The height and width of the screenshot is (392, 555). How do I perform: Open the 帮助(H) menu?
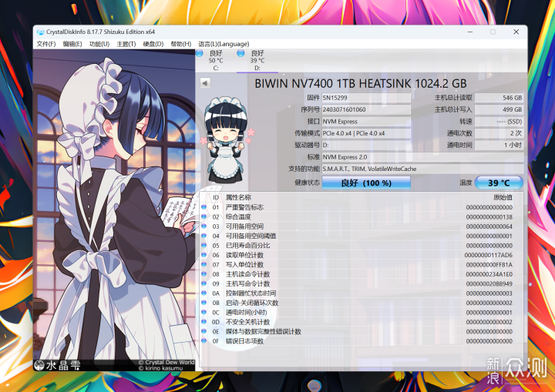point(180,44)
